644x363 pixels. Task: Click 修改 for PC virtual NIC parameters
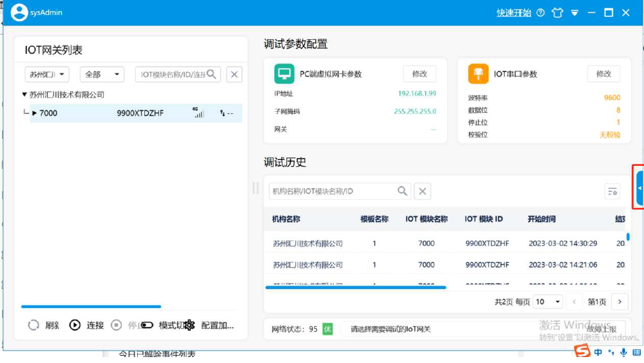(419, 74)
